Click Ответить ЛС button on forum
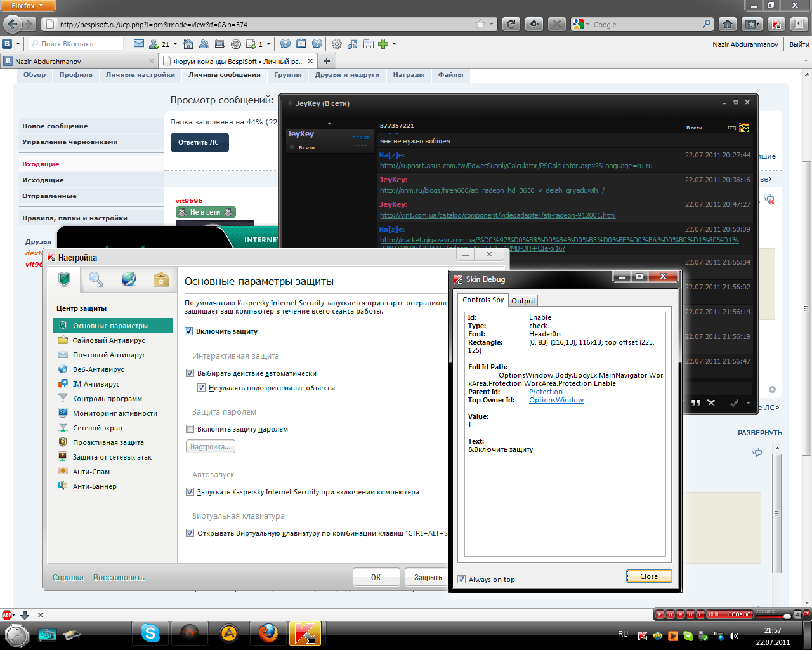The height and width of the screenshot is (650, 812). coord(199,142)
